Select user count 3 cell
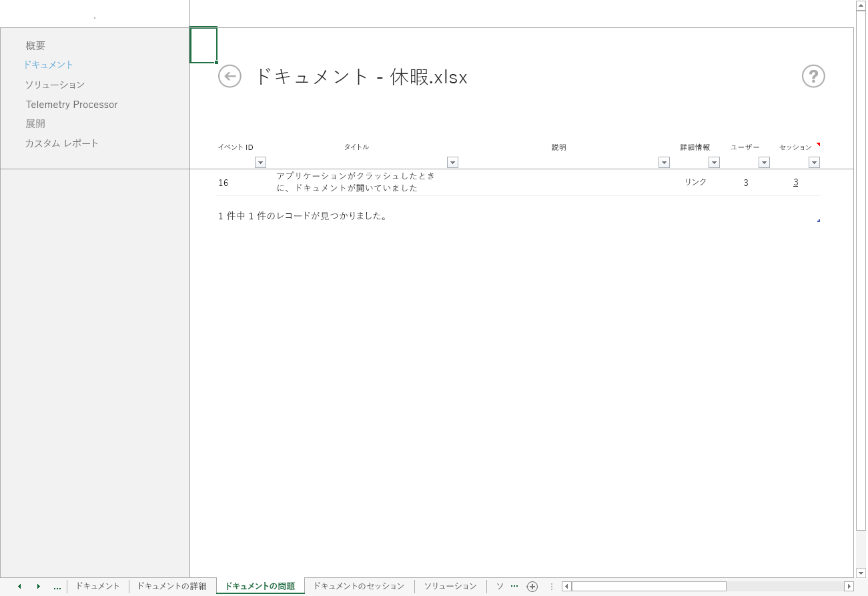 746,183
